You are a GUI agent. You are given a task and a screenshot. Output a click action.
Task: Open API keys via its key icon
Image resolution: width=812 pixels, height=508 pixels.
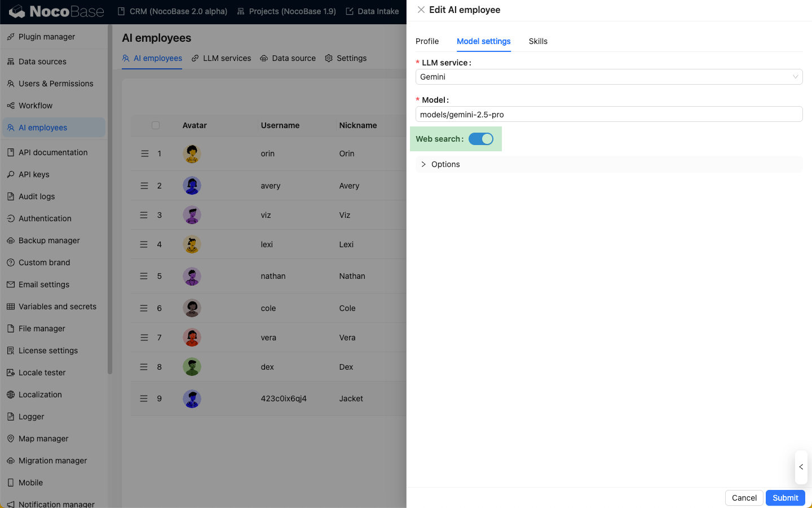tap(11, 174)
